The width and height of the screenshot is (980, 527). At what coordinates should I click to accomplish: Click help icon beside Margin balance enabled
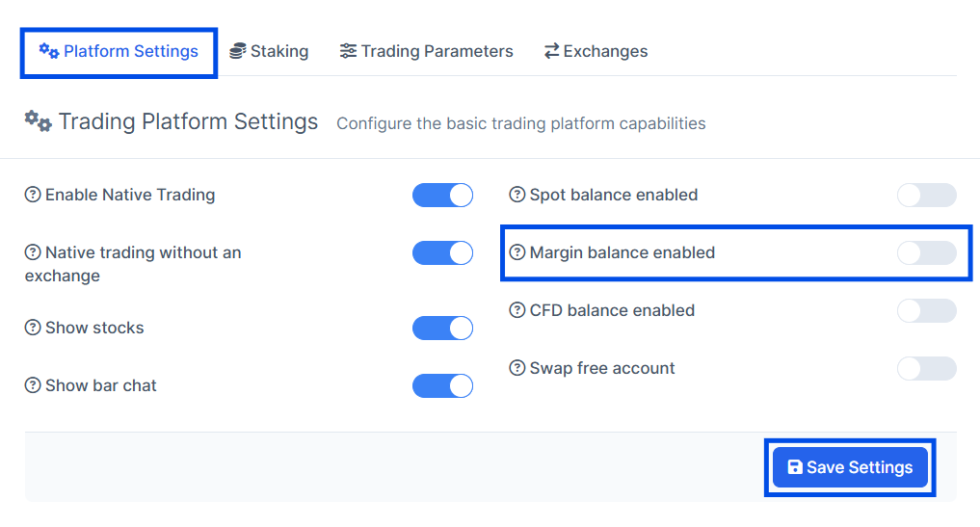pyautogui.click(x=517, y=252)
